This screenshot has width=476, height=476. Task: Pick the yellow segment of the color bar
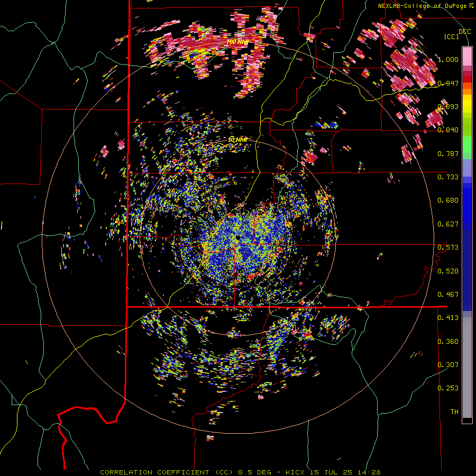[467, 104]
